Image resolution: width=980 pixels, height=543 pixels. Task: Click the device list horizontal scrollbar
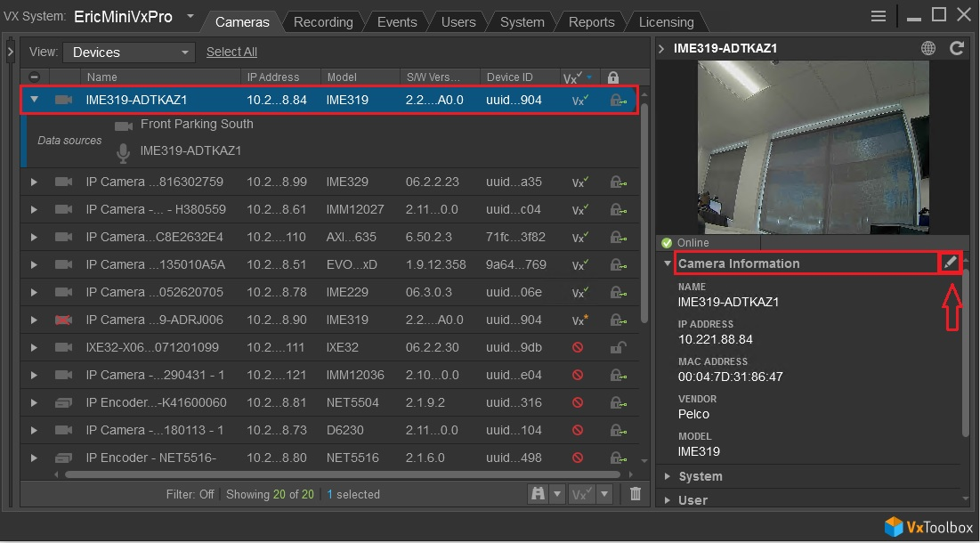[343, 474]
